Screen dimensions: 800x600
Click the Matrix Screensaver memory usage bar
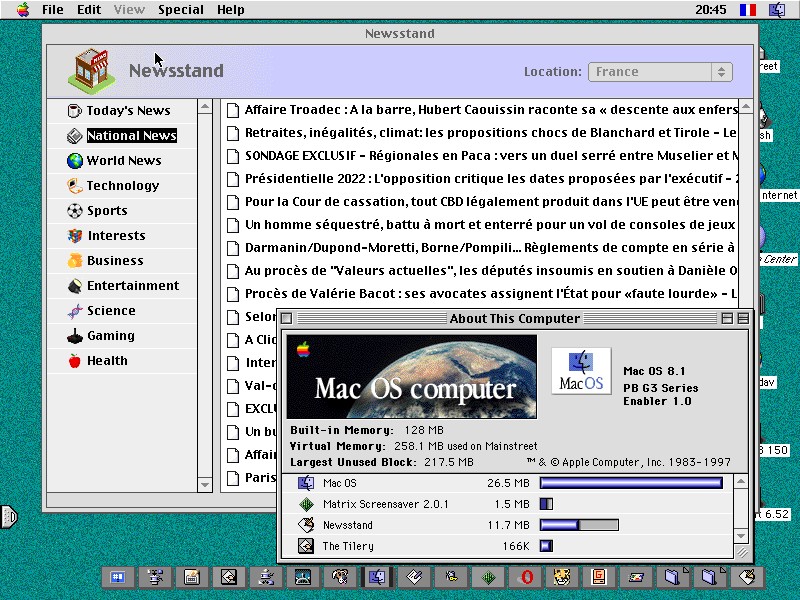tap(546, 504)
